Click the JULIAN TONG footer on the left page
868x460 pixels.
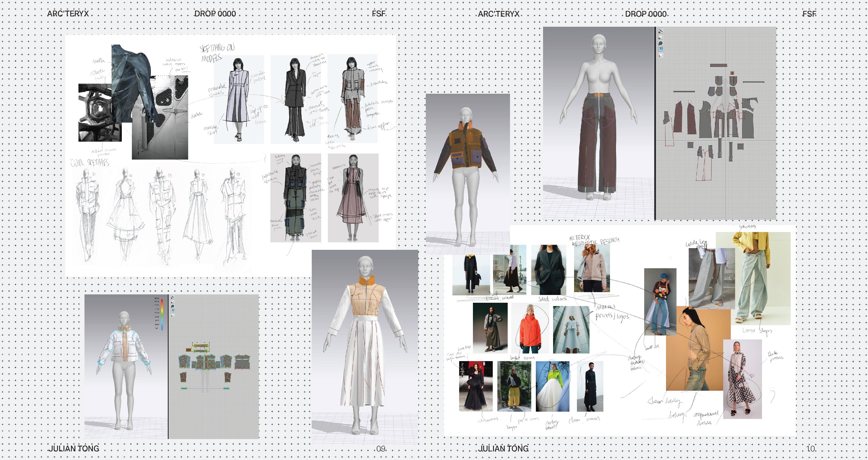point(74,448)
